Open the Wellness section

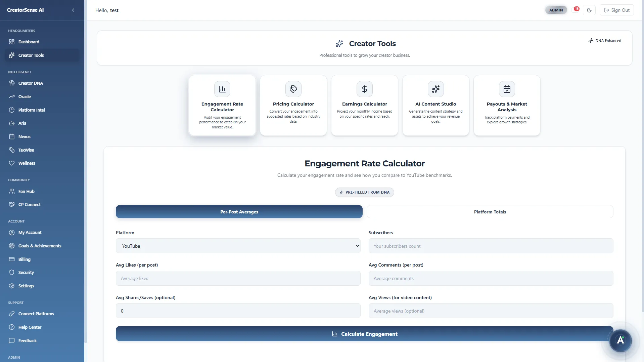coord(27,163)
